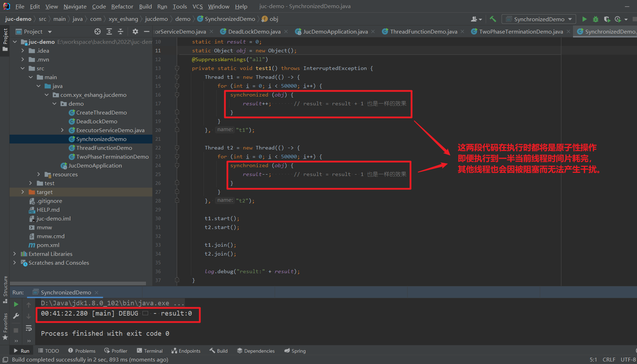Open the VCS menu
Viewport: 637px width, 364px height.
[x=198, y=6]
